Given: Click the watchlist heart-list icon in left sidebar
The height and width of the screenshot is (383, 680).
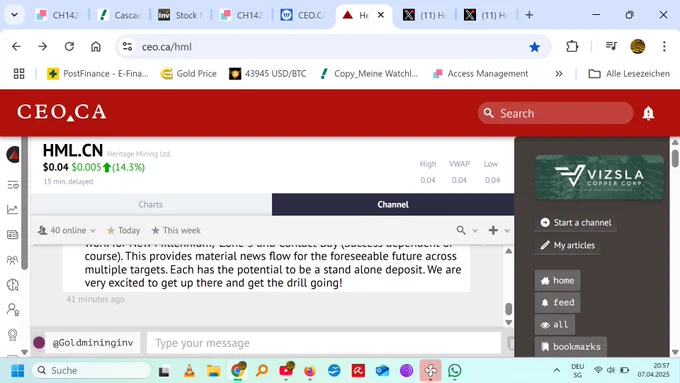Looking at the screenshot, I should (x=13, y=185).
